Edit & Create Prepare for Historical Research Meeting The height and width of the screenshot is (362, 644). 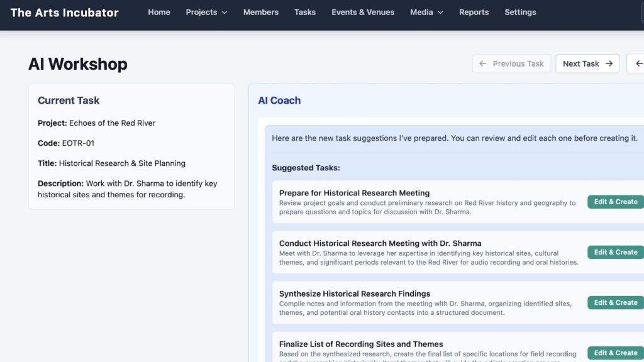tap(615, 202)
